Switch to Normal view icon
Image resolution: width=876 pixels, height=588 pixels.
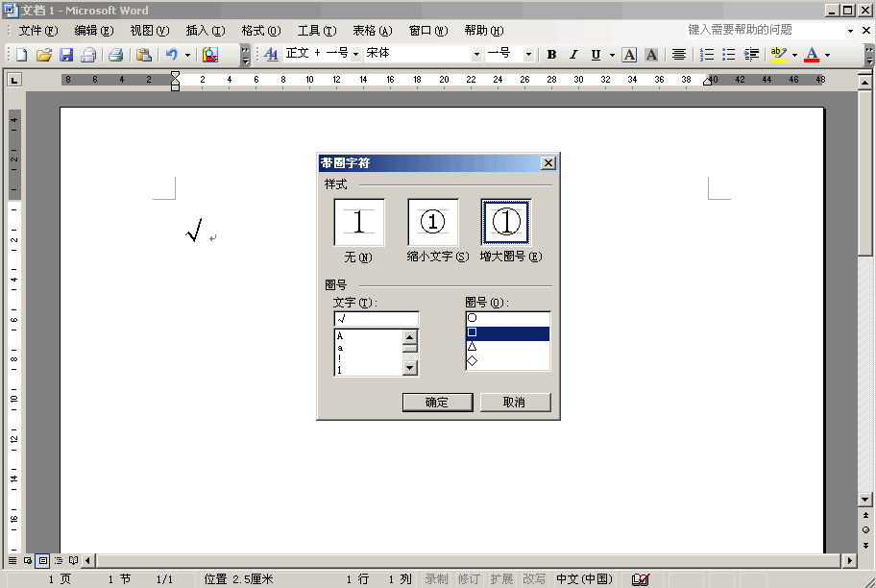12,560
